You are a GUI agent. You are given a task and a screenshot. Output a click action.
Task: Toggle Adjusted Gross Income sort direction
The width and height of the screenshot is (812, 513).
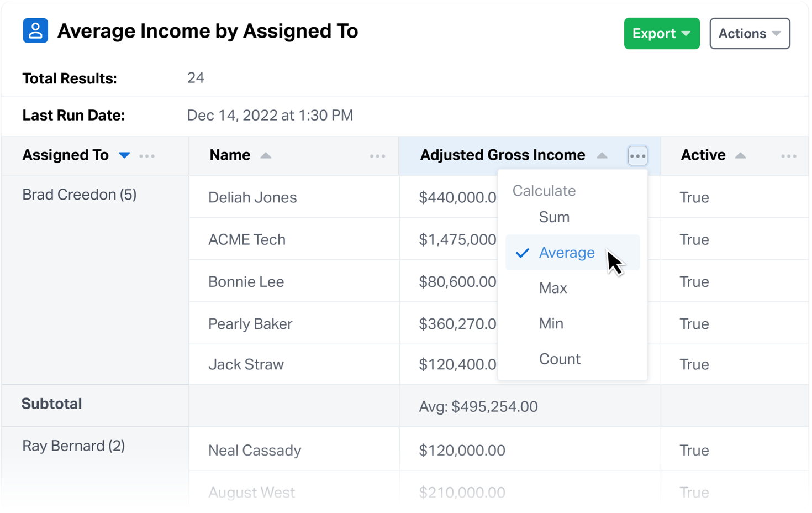pos(602,155)
